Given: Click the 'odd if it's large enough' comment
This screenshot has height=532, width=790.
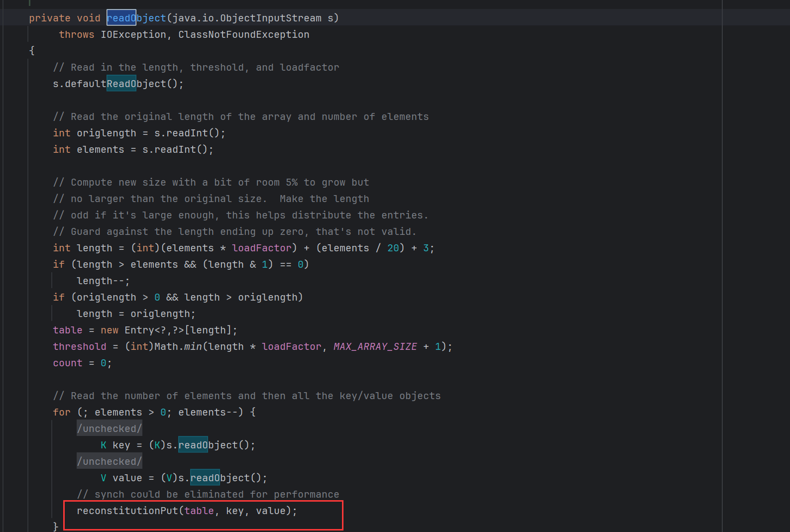Looking at the screenshot, I should 241,215.
